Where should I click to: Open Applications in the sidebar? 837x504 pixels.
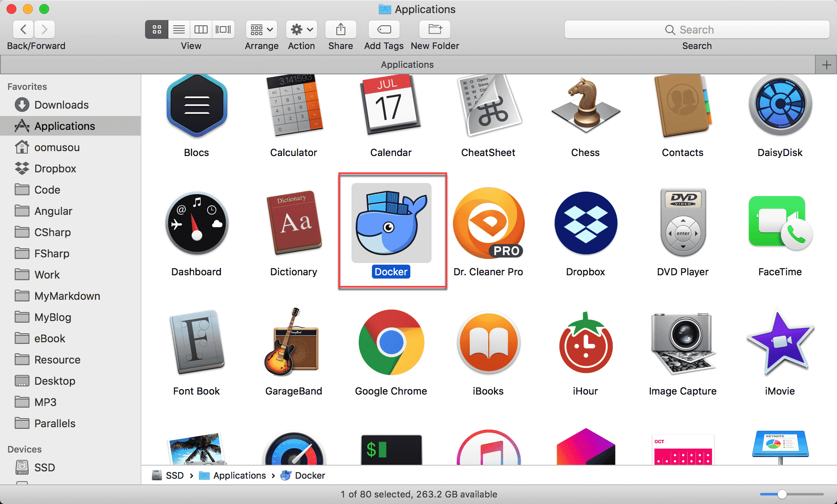coord(70,126)
